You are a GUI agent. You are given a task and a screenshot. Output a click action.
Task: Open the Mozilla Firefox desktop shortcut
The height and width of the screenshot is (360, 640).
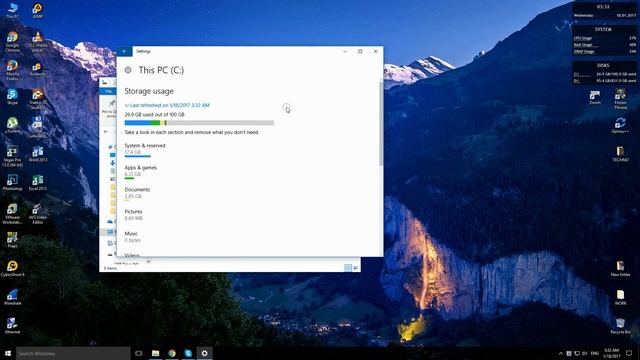(12, 70)
